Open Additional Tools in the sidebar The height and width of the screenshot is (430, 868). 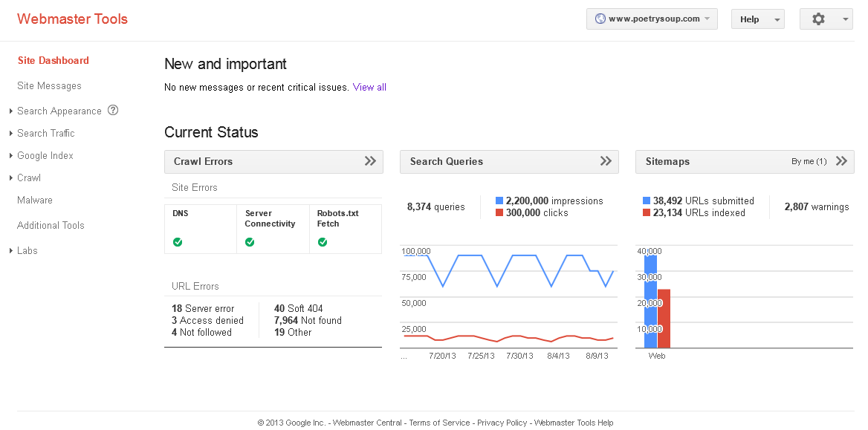(x=51, y=225)
